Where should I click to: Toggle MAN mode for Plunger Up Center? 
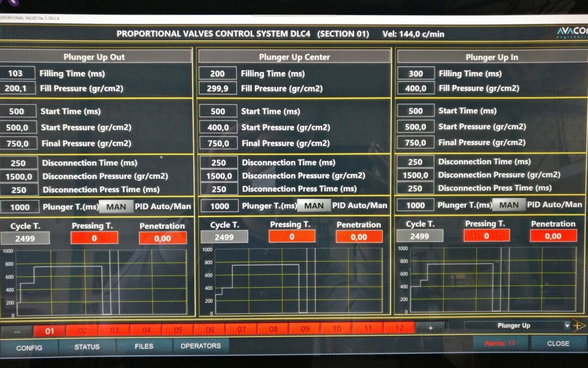pos(314,206)
